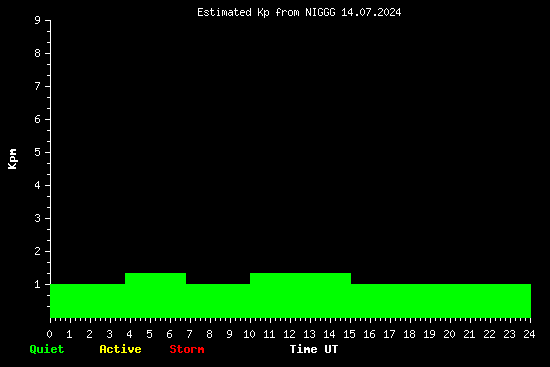
Task: Select the red Storm legend label
Action: click(187, 349)
